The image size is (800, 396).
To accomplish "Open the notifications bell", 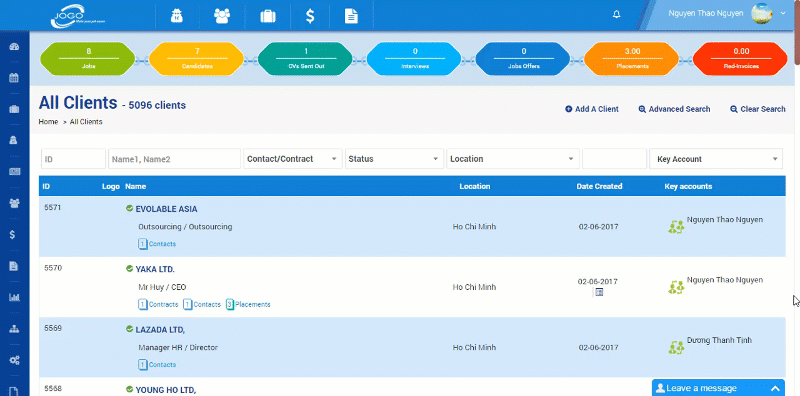I will tap(616, 14).
